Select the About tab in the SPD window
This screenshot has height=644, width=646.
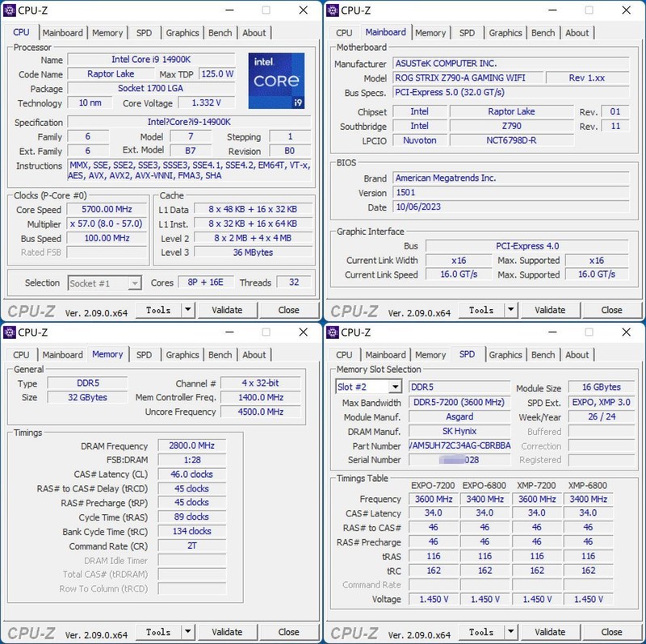coord(578,354)
